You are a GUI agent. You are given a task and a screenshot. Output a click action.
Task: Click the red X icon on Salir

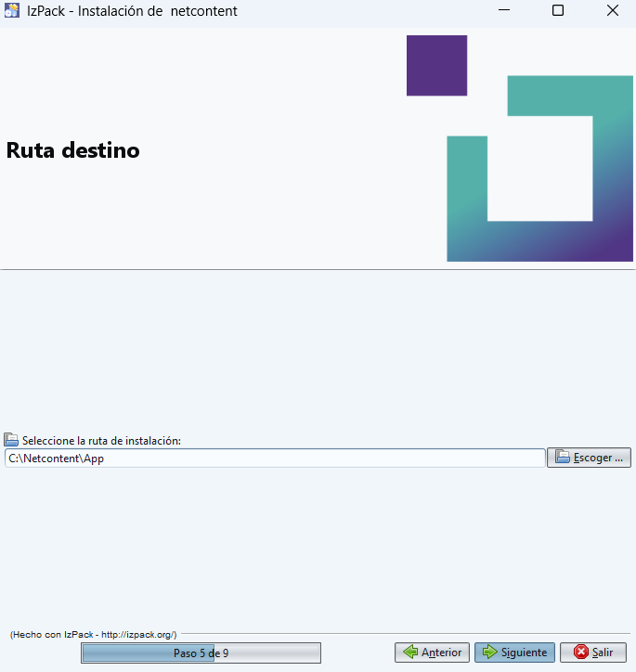581,653
